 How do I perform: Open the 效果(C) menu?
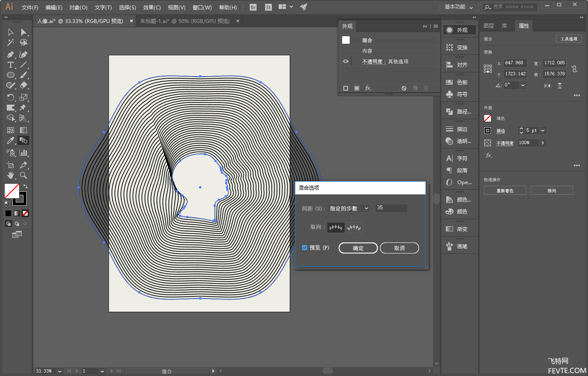[152, 8]
